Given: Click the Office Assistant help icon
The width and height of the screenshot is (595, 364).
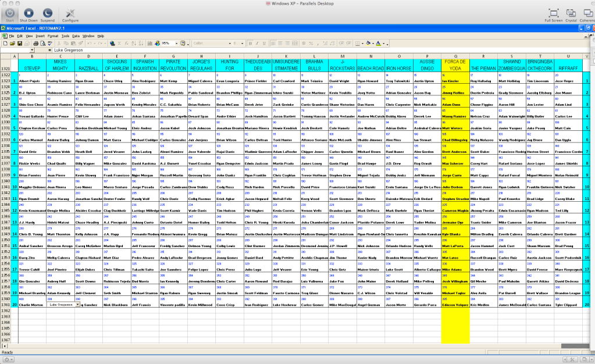Looking at the screenshot, I should pos(183,43).
